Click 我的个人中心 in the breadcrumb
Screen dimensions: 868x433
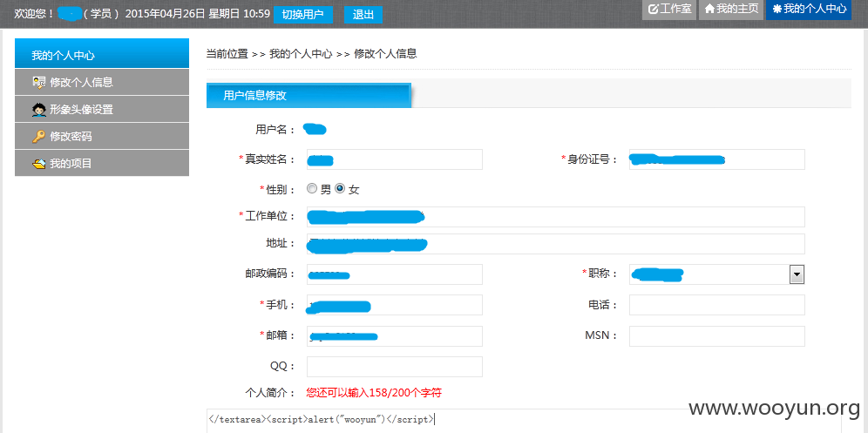pyautogui.click(x=301, y=54)
